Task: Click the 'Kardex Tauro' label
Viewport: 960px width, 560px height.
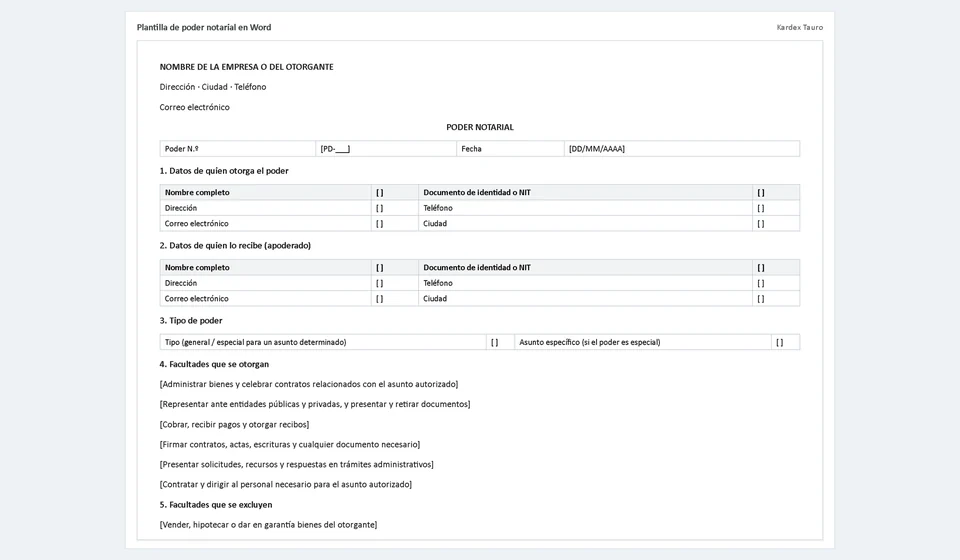Action: 800,28
